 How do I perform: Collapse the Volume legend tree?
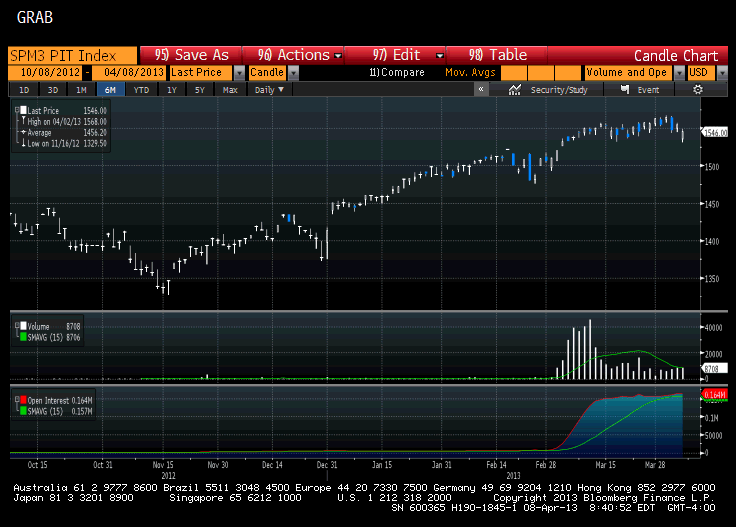point(15,324)
